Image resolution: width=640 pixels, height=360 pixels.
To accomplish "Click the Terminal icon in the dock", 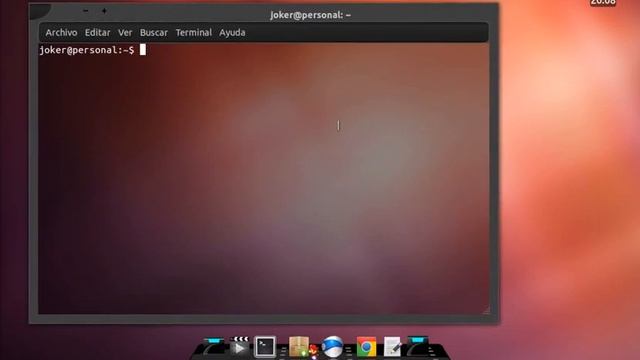I will click(265, 347).
